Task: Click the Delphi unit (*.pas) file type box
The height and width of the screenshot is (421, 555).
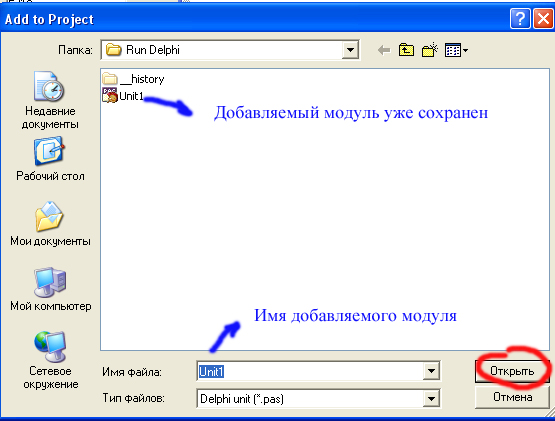Action: coord(319,399)
